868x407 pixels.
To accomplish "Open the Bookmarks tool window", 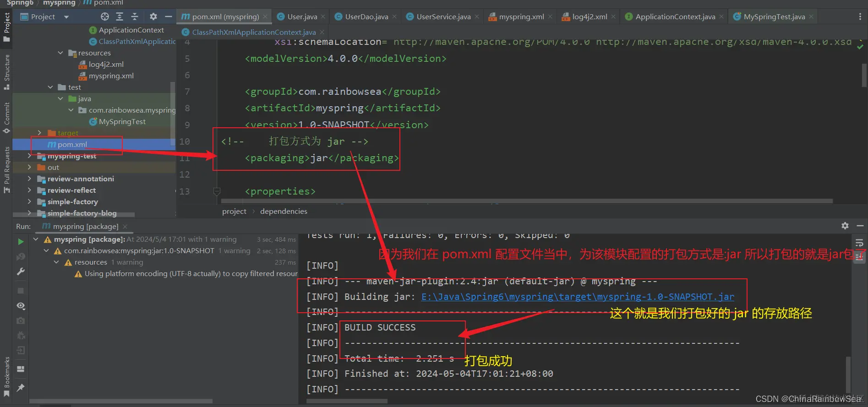I will tap(7, 377).
